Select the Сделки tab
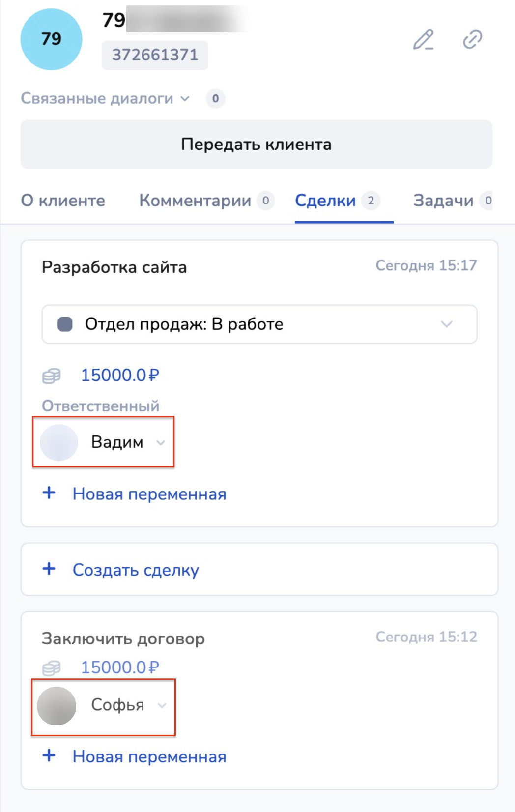515x812 pixels. coord(325,201)
